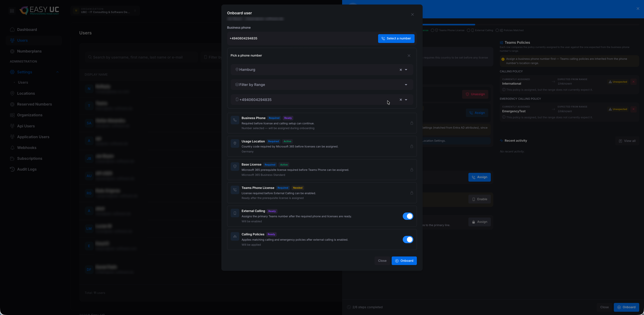Screen dimensions: 644x315
Task: Open Locations in the sidebar
Action: click(x=26, y=93)
